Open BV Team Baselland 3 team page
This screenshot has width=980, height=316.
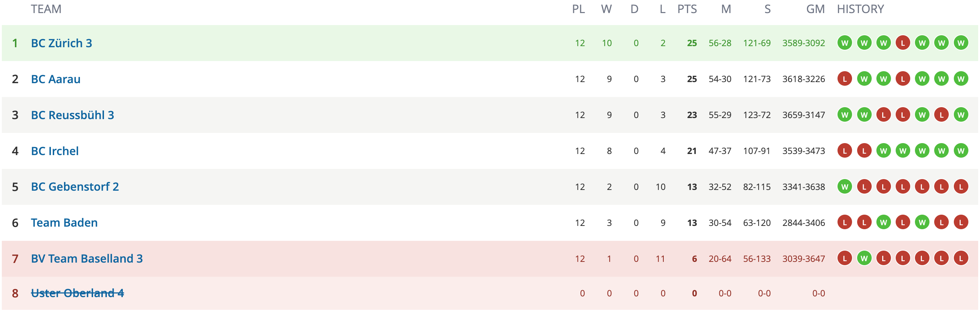click(x=87, y=259)
